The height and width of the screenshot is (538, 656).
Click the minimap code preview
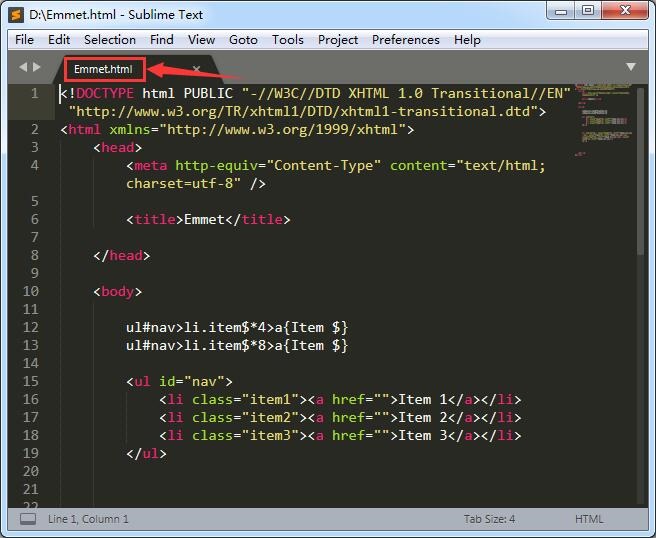point(605,120)
